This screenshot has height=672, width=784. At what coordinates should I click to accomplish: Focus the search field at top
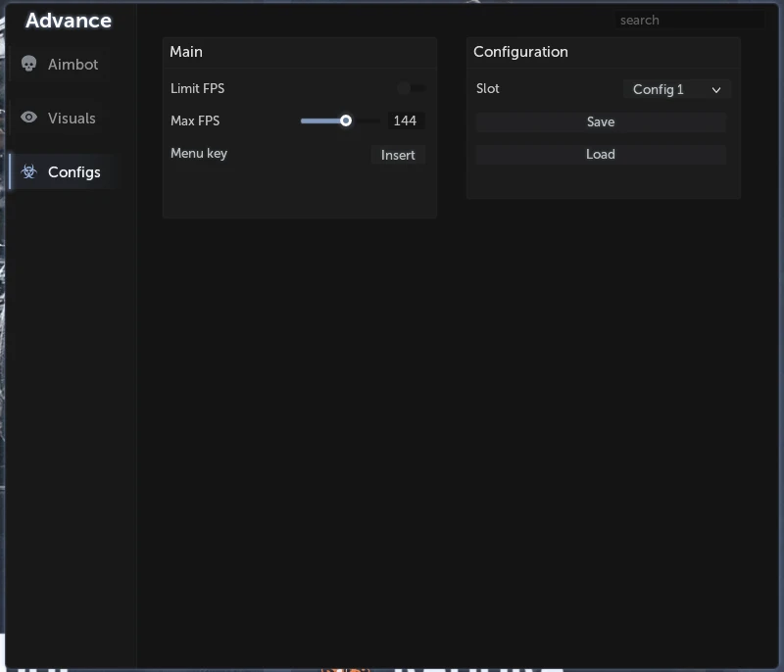pyautogui.click(x=690, y=20)
